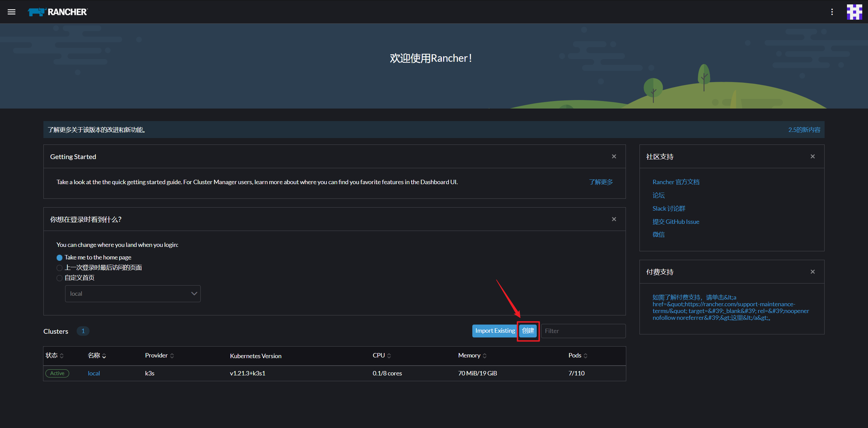Click the v1.21.3+k3s1 version cell
This screenshot has height=428, width=868.
tap(248, 373)
